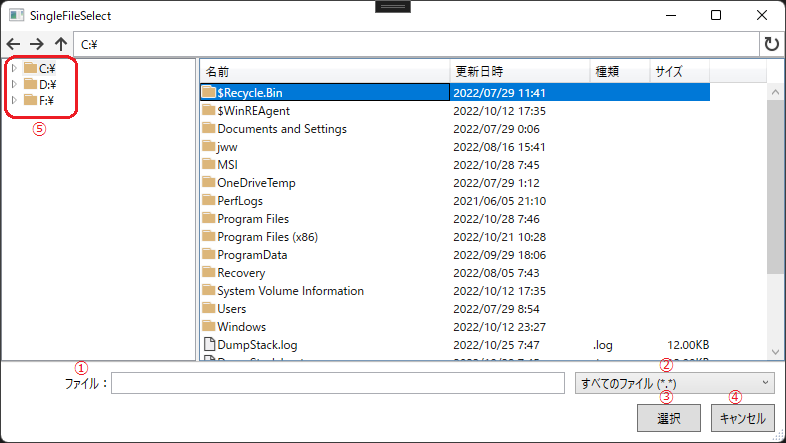
Task: Select the DumpStack.log file name
Action: coord(257,345)
